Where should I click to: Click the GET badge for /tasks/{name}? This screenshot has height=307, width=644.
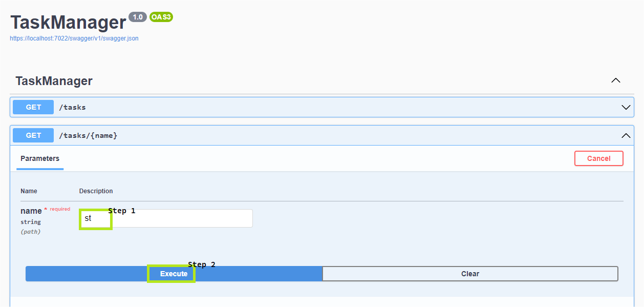click(33, 135)
